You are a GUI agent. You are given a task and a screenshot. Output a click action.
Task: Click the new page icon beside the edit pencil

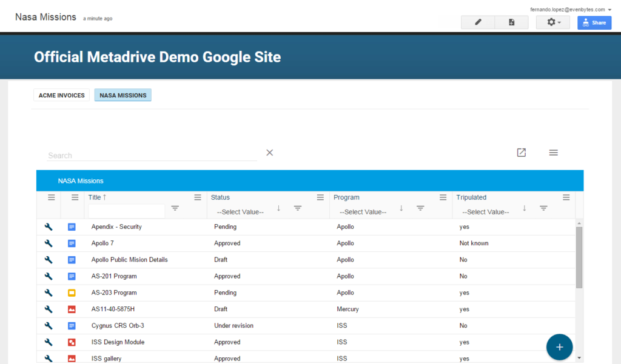(511, 22)
